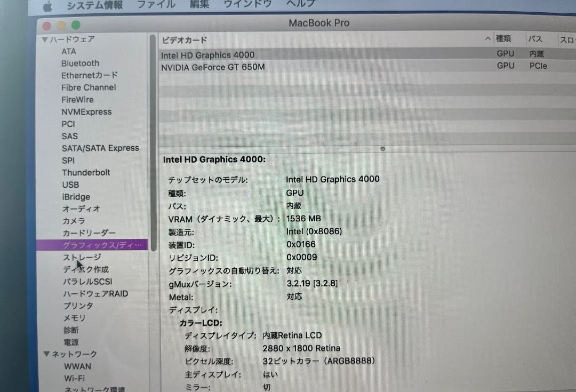Open the Thunderbolt hardware section

(x=86, y=172)
